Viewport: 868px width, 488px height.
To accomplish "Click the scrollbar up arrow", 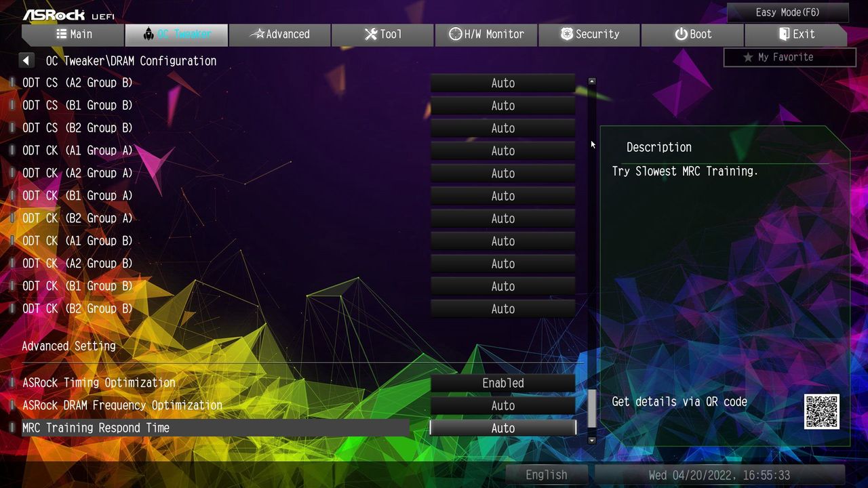I will [592, 81].
